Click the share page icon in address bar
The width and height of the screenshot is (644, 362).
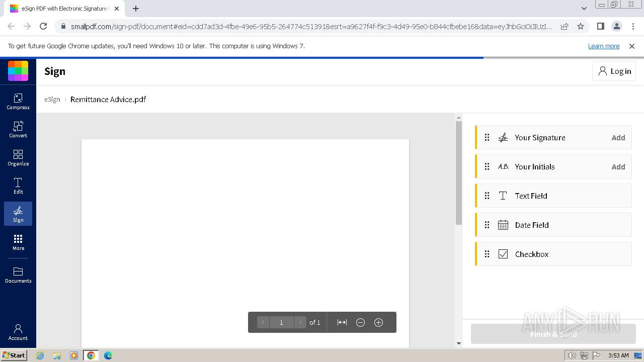pos(565,26)
